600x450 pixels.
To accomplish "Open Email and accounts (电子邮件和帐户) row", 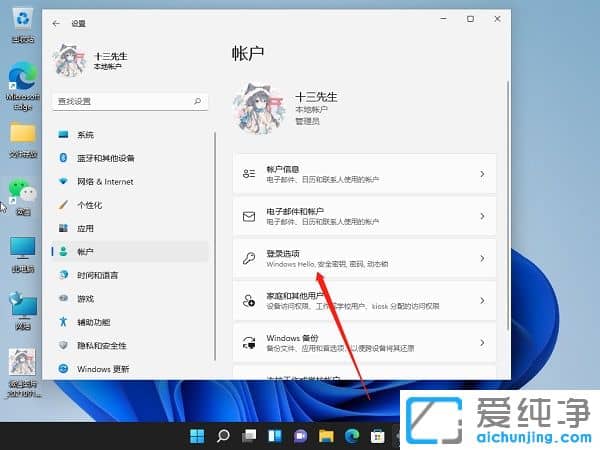I will (365, 216).
